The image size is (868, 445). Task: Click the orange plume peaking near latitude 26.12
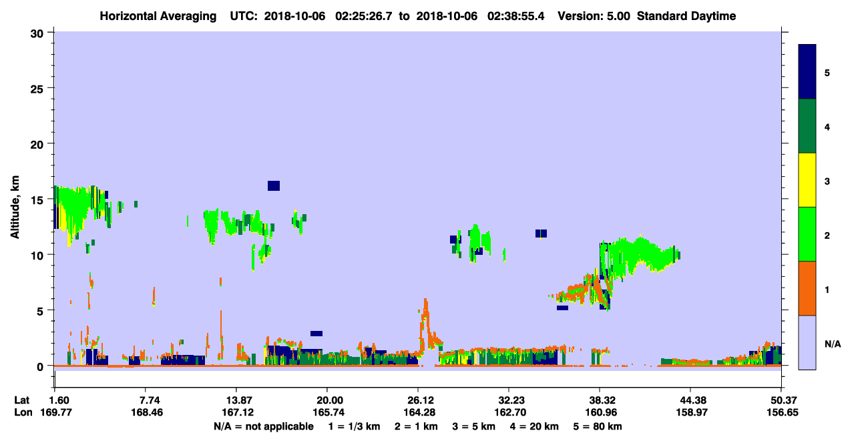(427, 327)
